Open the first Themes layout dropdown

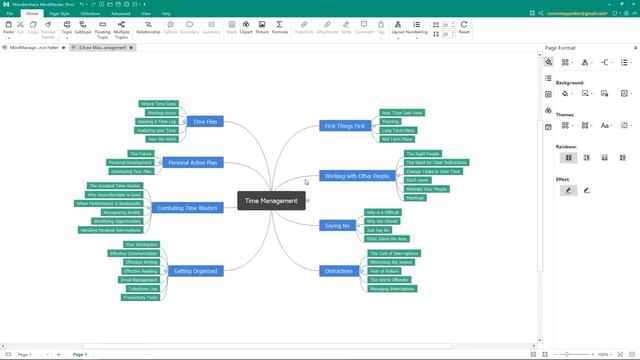click(x=567, y=125)
